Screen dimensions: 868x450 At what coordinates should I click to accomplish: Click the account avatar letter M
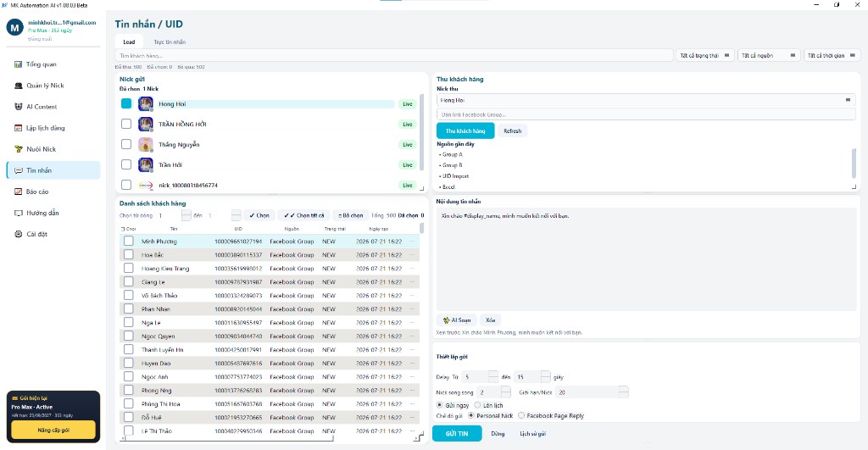point(15,27)
